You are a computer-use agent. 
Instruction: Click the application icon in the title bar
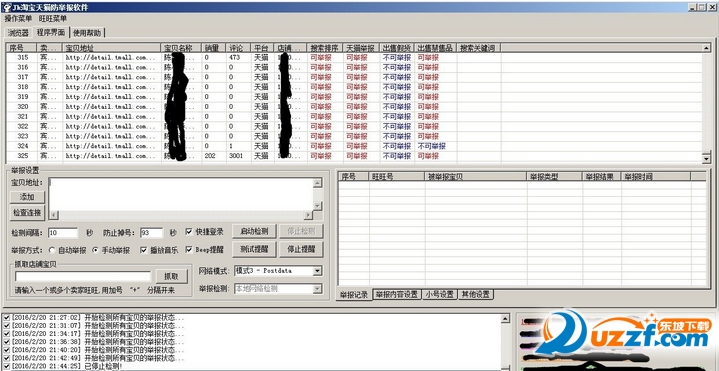click(6, 7)
